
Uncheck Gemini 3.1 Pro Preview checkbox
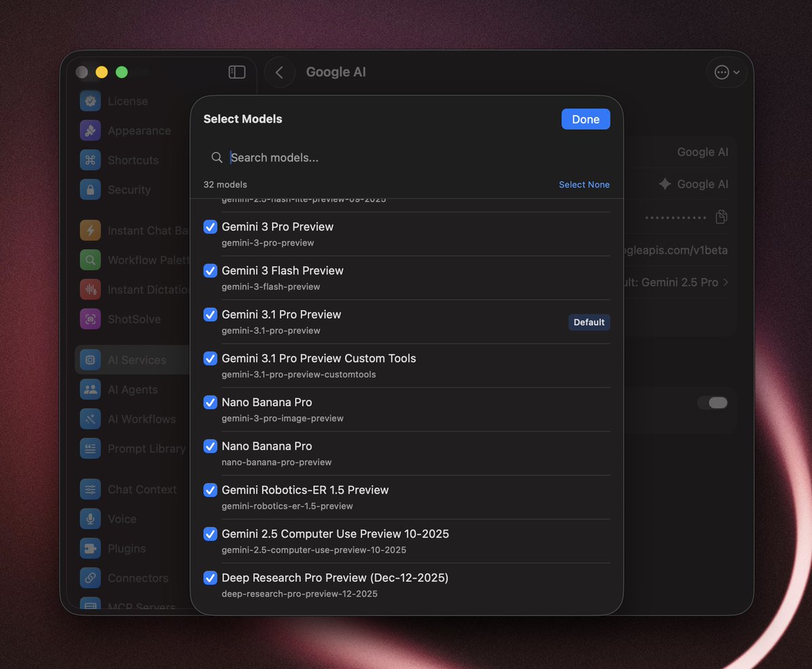pyautogui.click(x=210, y=315)
